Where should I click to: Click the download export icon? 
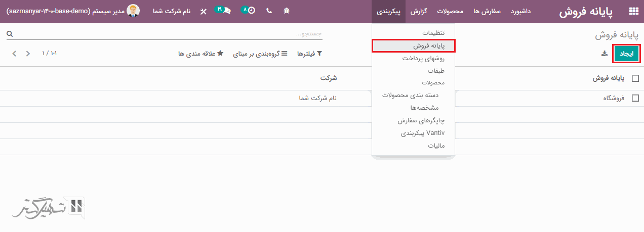(x=604, y=54)
